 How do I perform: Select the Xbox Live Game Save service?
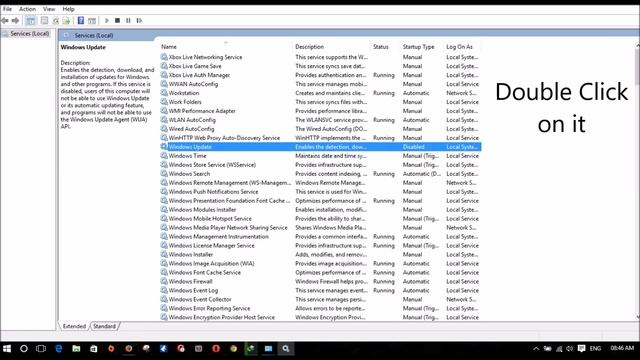pyautogui.click(x=320, y=66)
